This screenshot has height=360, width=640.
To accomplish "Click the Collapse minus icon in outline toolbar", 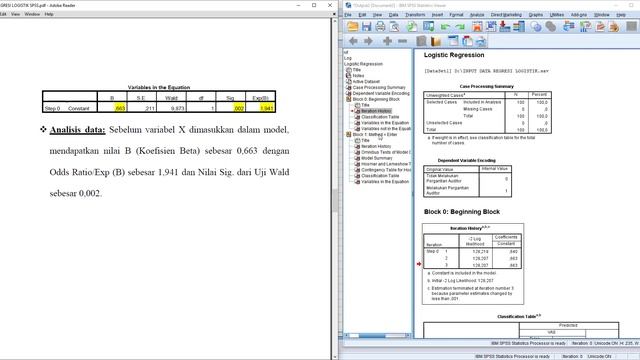I will pos(402,41).
